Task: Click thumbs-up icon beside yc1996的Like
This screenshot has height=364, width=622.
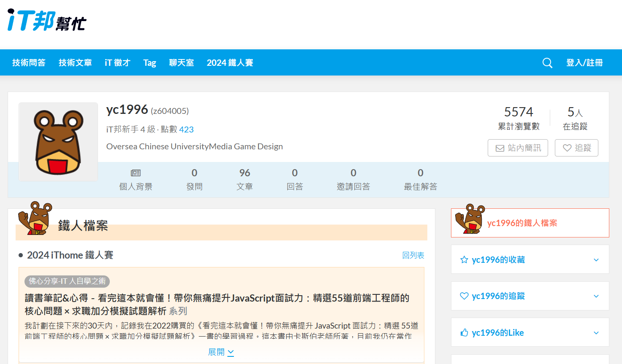Action: point(464,333)
